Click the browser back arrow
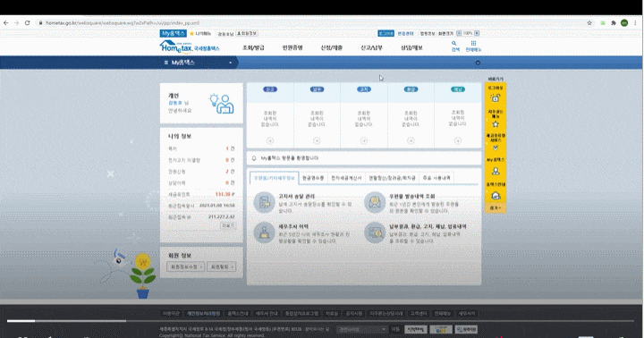Image resolution: width=644 pixels, height=338 pixels. click(x=5, y=23)
